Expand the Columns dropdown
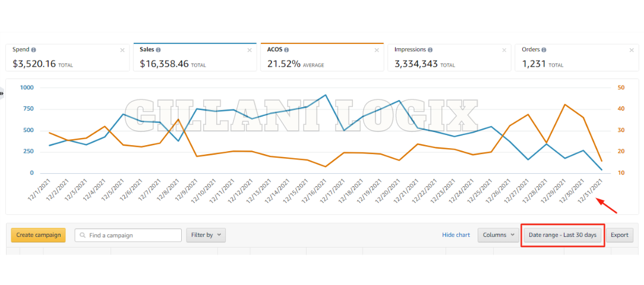This screenshot has width=644, height=285. (x=498, y=235)
